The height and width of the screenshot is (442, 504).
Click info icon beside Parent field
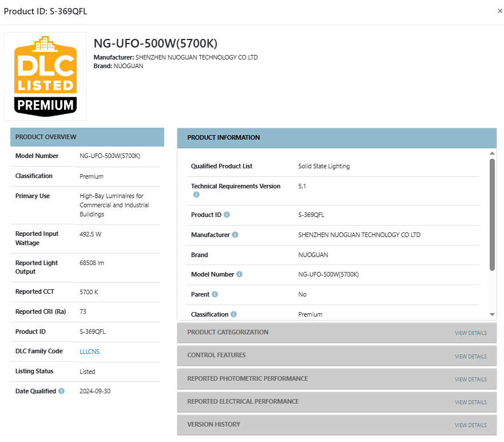coord(215,294)
